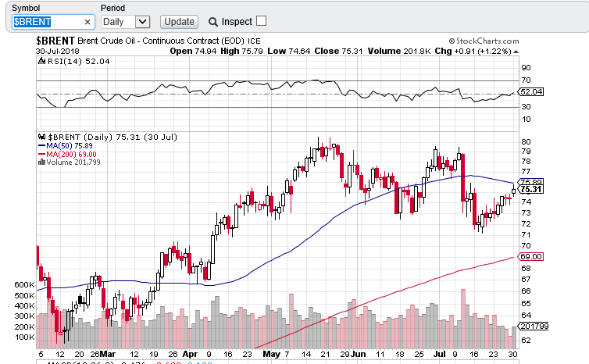Image resolution: width=589 pixels, height=364 pixels.
Task: Clear the symbol field with X icon
Action: pos(87,22)
